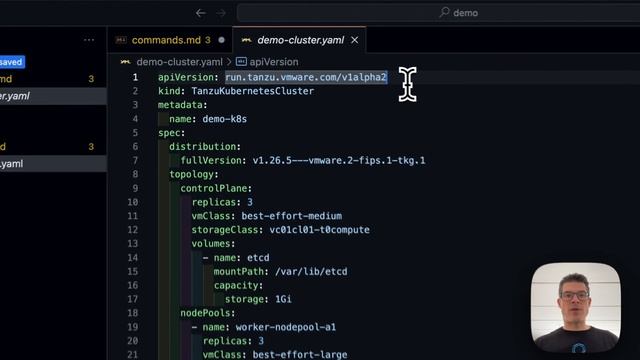Viewport: 640px width, 360px height.
Task: Open the sidebar three-dots more actions menu
Action: tap(89, 40)
